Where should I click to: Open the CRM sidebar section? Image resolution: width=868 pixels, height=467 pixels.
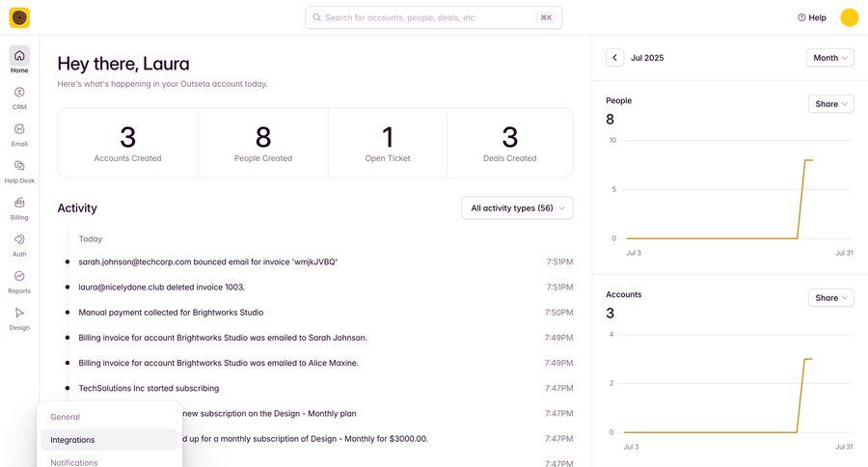click(x=19, y=98)
